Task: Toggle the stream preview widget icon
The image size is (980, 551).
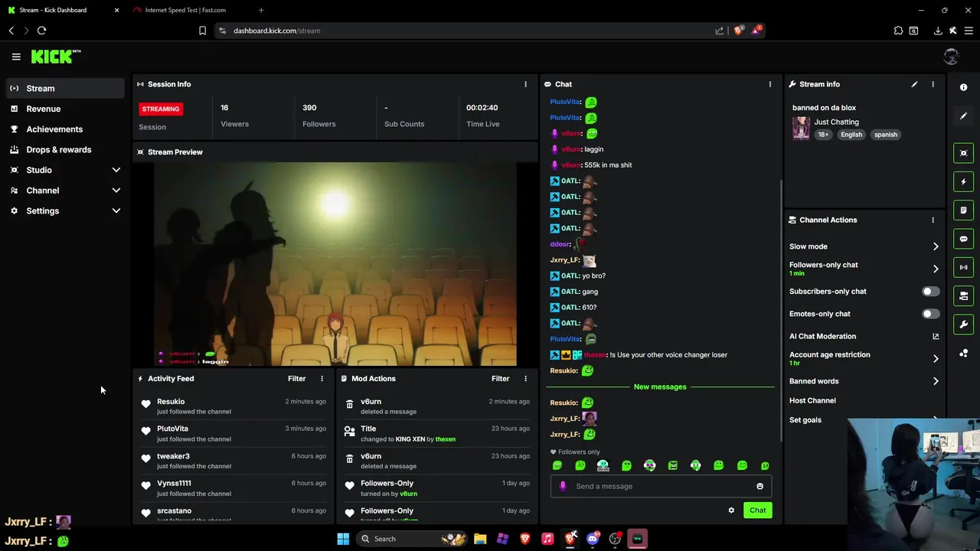Action: [964, 153]
